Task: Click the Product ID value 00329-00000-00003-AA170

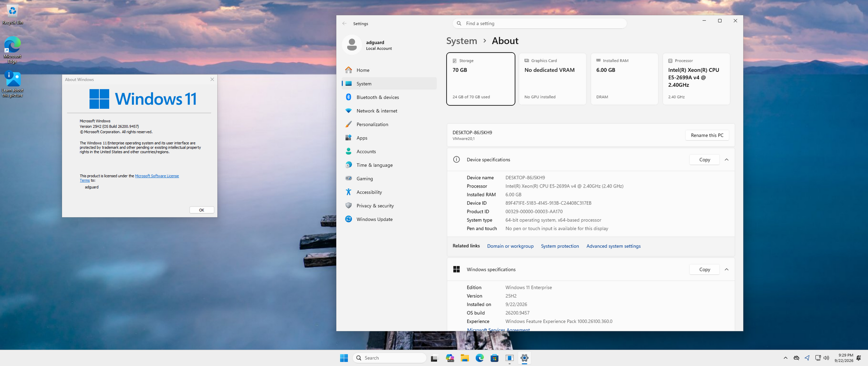Action: tap(534, 212)
